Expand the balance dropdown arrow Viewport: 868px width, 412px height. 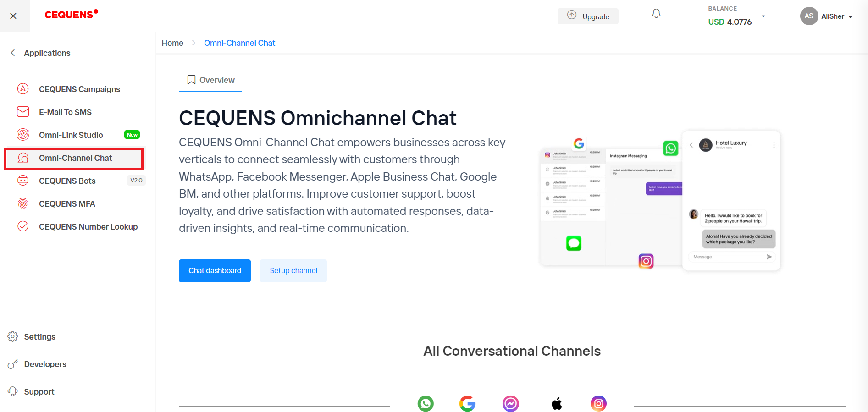click(763, 16)
